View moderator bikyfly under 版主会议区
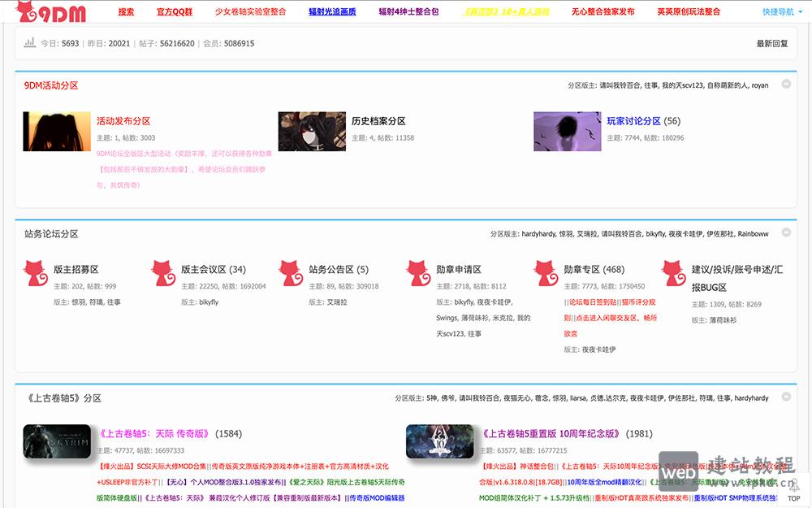 209,302
